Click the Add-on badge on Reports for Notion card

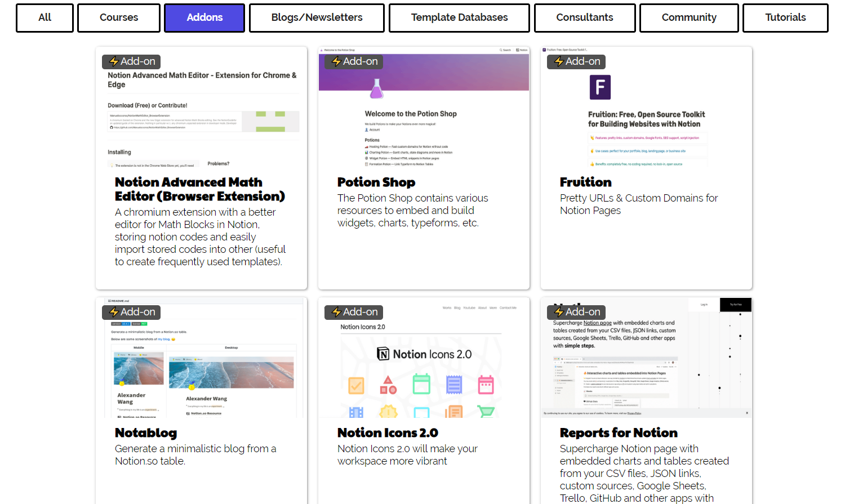(x=576, y=312)
